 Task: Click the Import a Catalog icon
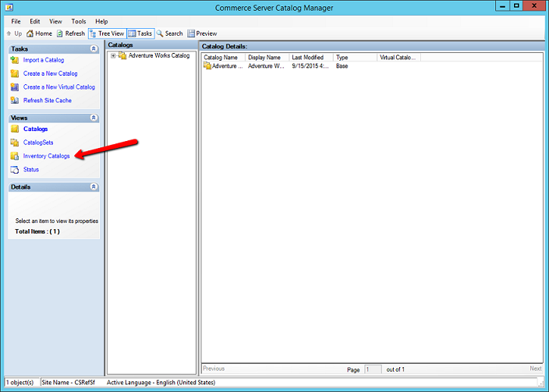(x=15, y=60)
